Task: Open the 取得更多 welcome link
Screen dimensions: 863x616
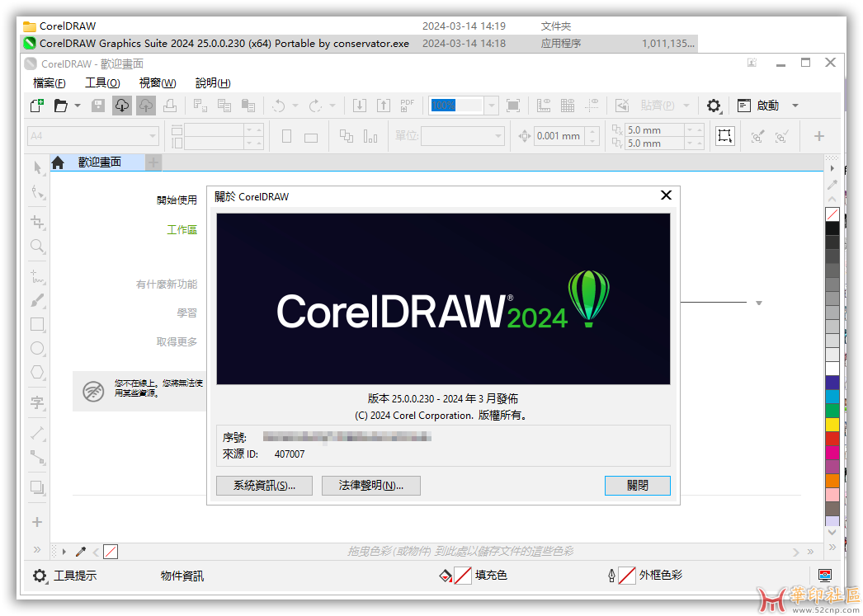Action: point(177,342)
